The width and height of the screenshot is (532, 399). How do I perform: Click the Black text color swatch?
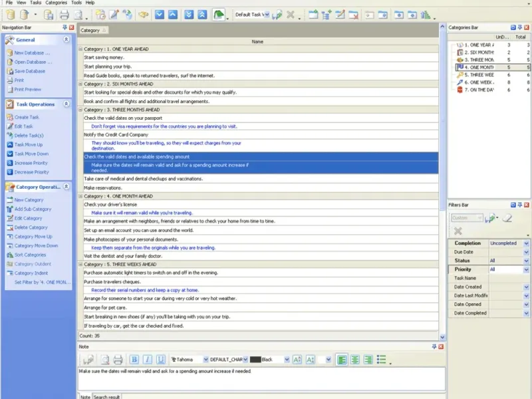tap(255, 359)
